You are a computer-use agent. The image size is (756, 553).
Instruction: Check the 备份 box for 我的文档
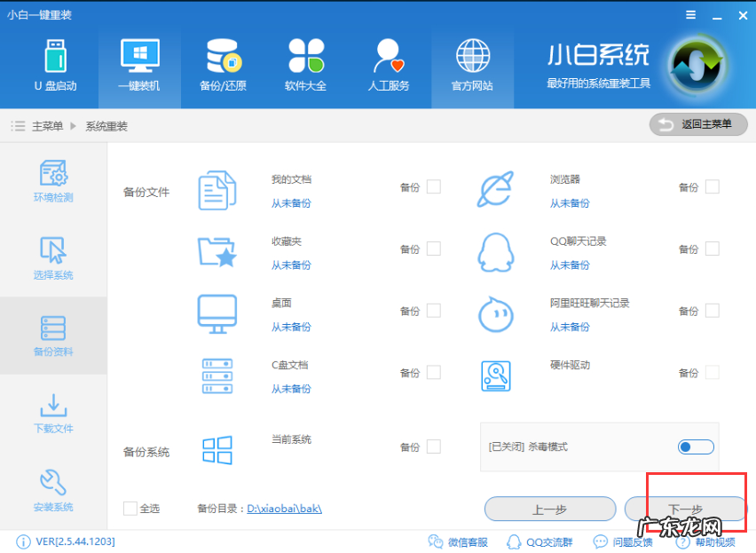433,187
